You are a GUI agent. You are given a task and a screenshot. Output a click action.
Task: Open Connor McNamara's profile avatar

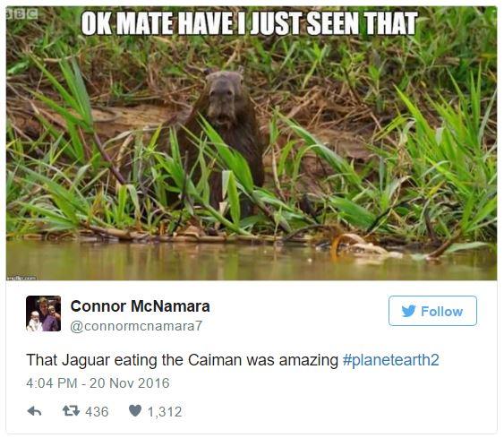[43, 313]
